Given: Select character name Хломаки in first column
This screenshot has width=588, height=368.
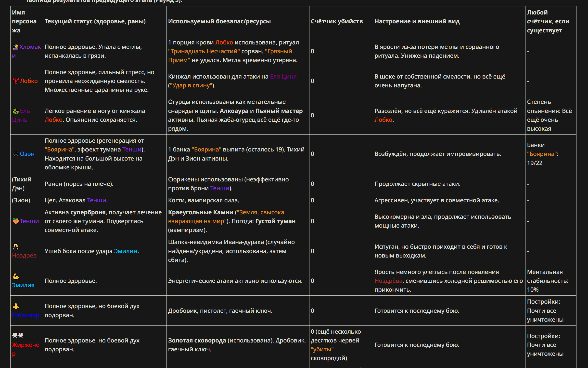Looking at the screenshot, I should (x=26, y=51).
